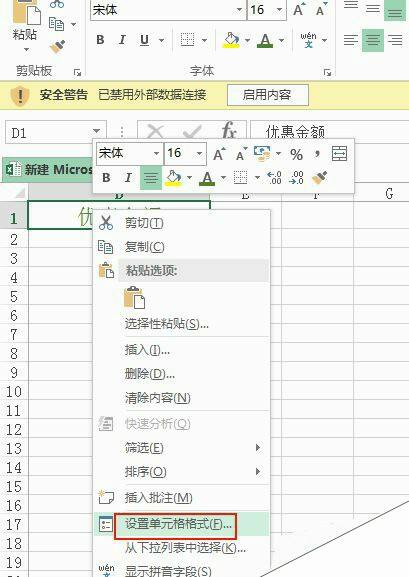Open the ribbon font name box showing 宋体
This screenshot has width=409, height=577.
pos(168,10)
